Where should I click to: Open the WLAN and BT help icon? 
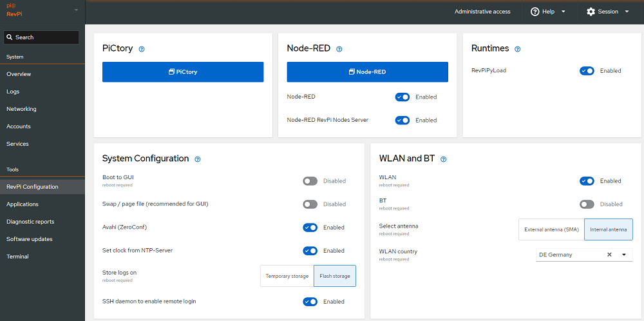(x=443, y=159)
